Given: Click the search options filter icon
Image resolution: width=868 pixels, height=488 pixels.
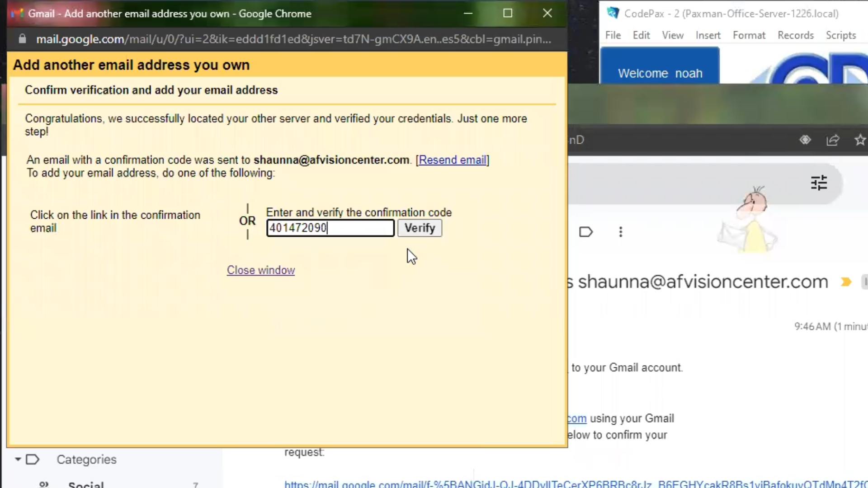Looking at the screenshot, I should [x=819, y=183].
